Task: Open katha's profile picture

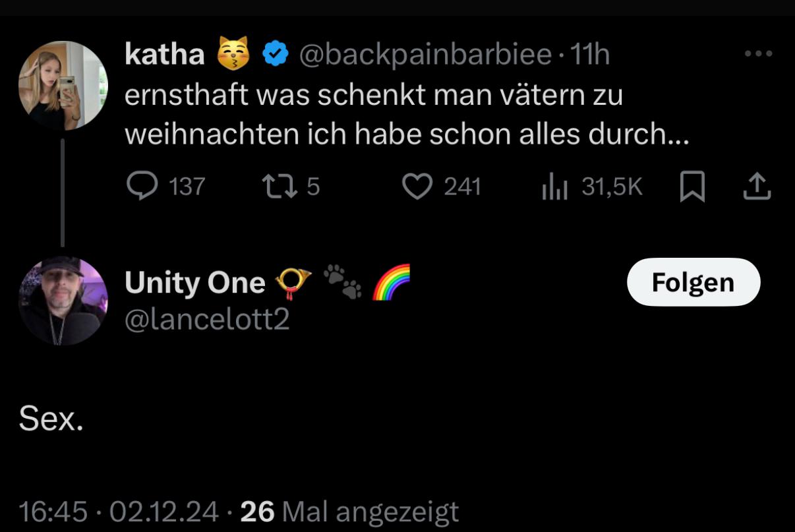Action: click(63, 86)
